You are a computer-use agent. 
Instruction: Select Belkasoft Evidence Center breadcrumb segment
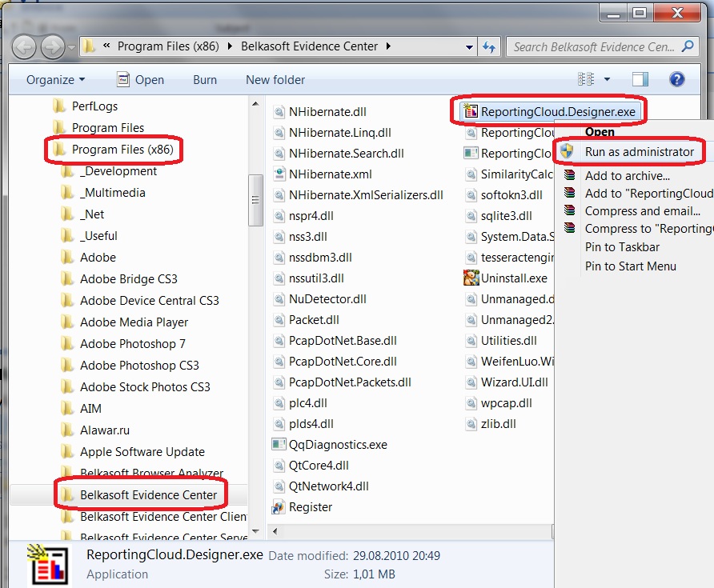pos(309,46)
